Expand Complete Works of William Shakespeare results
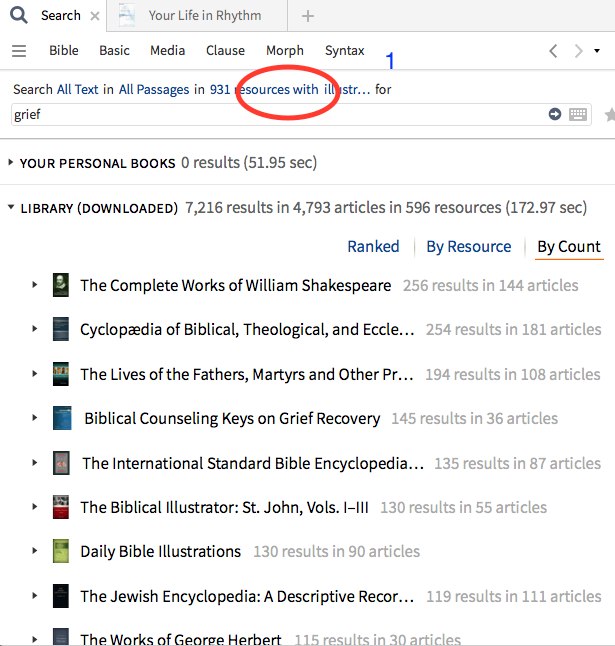The height and width of the screenshot is (646, 615). (35, 285)
